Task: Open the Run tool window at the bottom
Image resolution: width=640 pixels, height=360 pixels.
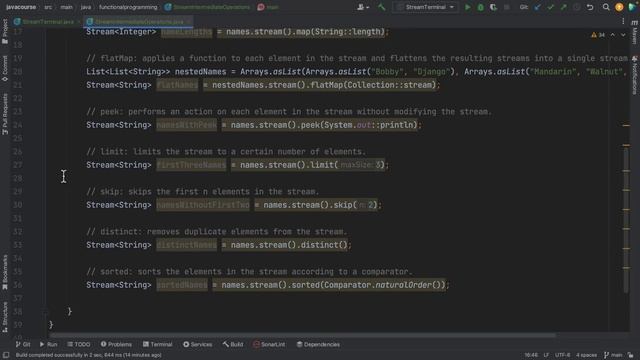Action: [x=49, y=344]
